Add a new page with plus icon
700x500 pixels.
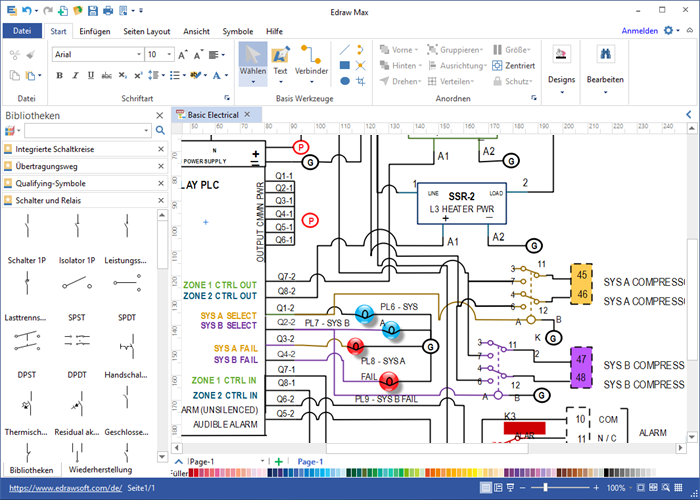click(x=278, y=462)
